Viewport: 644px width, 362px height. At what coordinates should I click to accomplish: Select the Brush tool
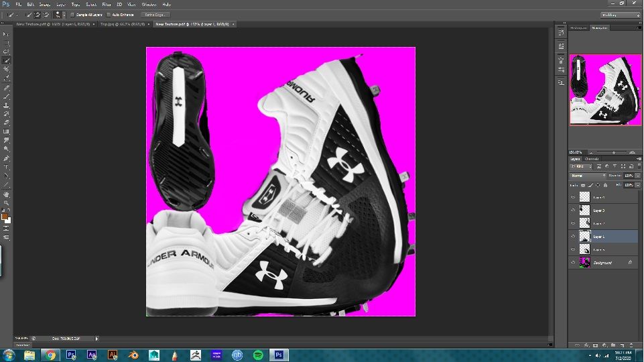pos(6,97)
